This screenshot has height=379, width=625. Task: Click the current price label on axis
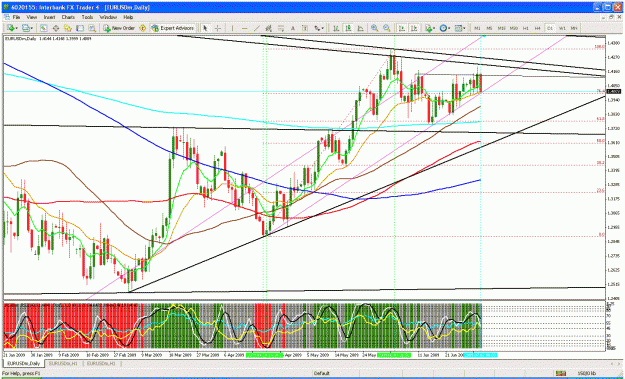point(613,91)
